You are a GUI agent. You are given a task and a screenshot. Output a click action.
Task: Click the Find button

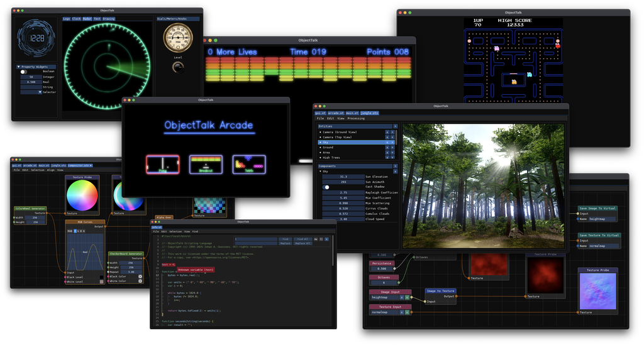click(x=285, y=239)
